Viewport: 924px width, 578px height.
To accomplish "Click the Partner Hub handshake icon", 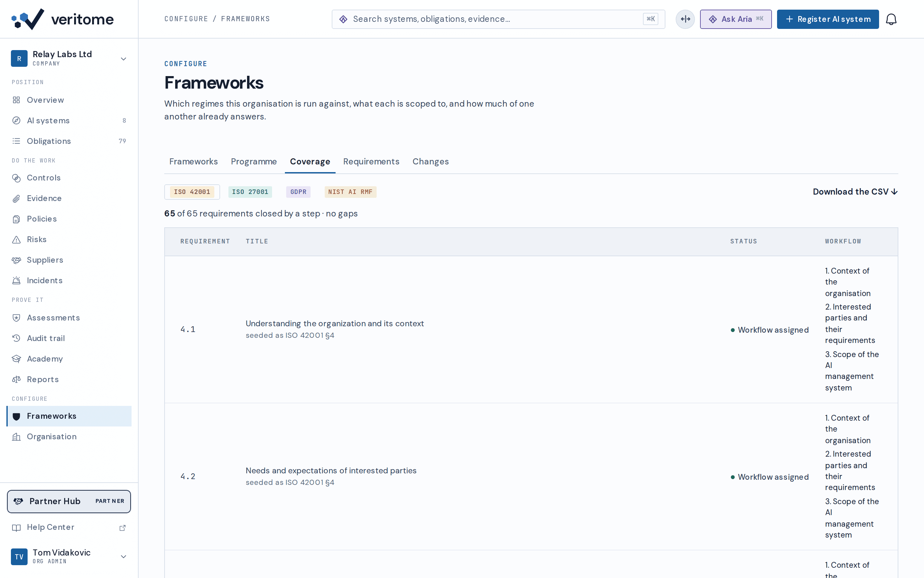I will 18,501.
